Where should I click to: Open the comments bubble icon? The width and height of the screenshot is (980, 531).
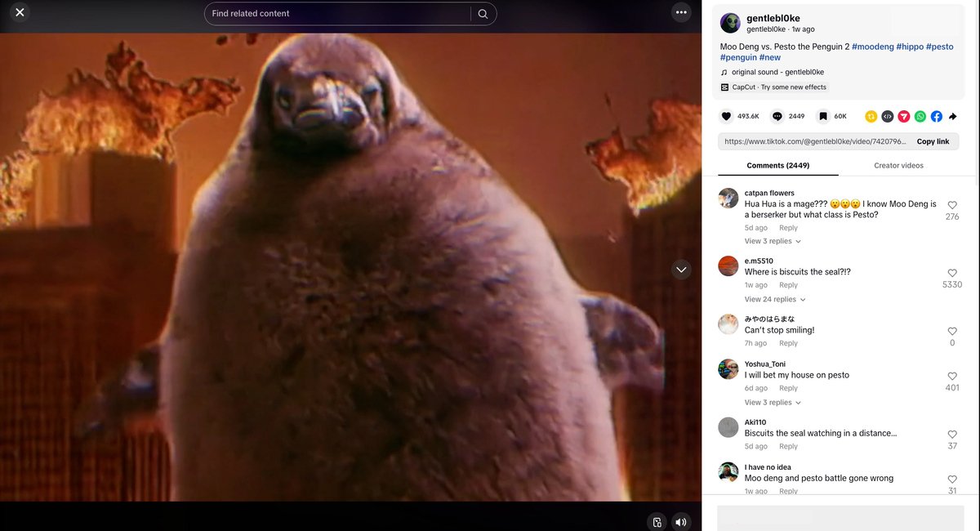pyautogui.click(x=777, y=117)
